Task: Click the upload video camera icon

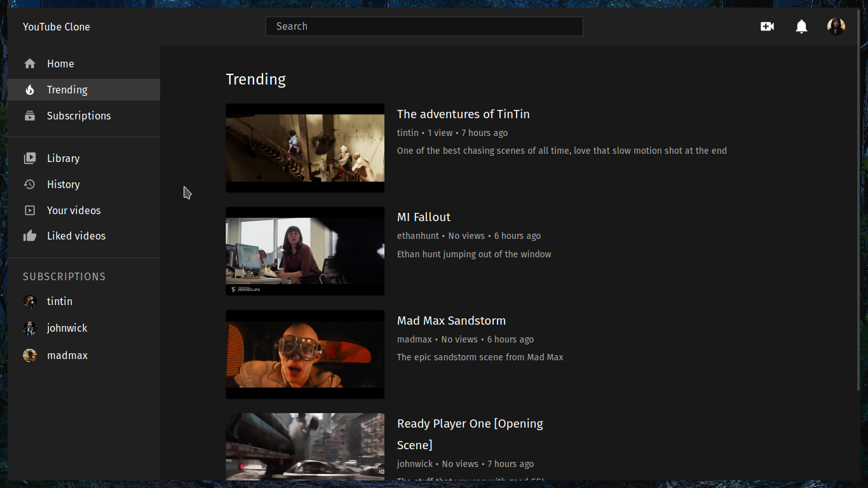Action: click(x=767, y=26)
